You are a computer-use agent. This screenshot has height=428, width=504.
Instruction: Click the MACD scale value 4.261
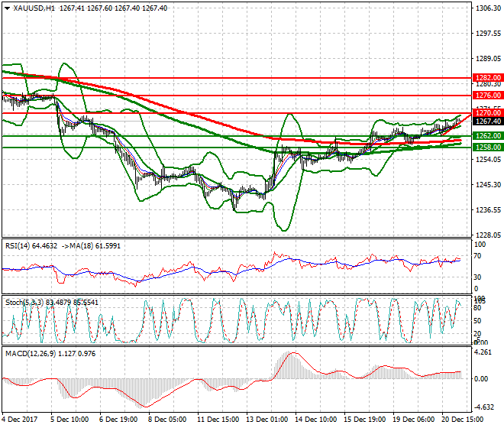click(483, 352)
